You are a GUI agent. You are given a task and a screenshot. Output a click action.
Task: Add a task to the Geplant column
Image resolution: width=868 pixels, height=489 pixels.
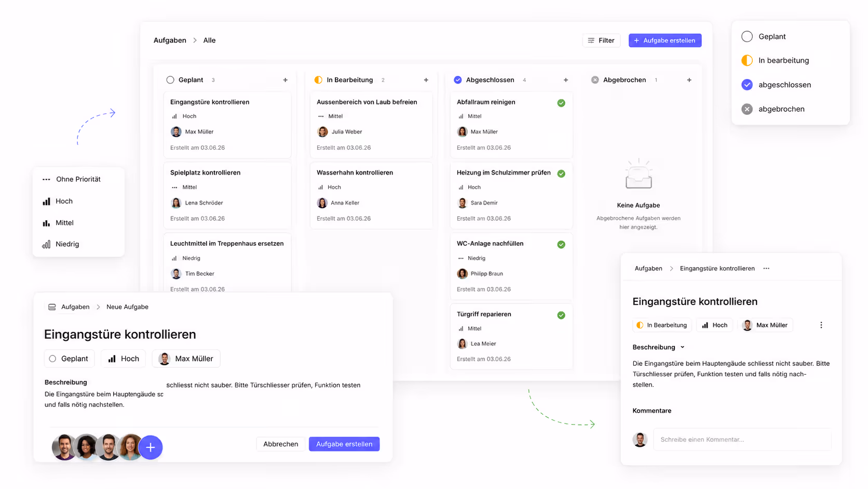click(x=285, y=80)
